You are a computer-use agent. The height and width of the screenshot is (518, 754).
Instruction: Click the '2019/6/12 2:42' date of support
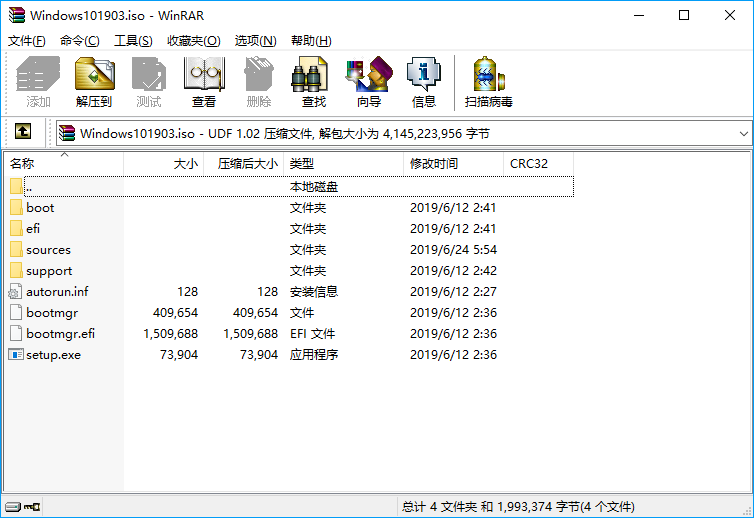pos(453,271)
